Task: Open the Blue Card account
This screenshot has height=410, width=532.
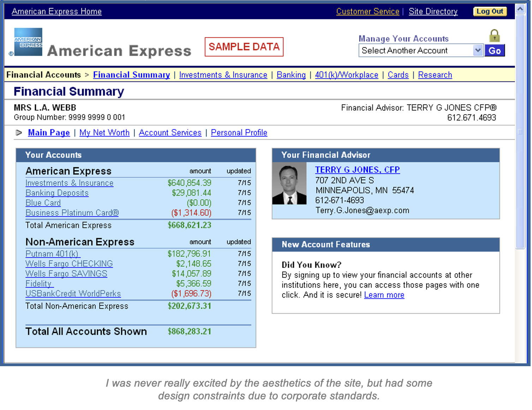Action: 43,203
